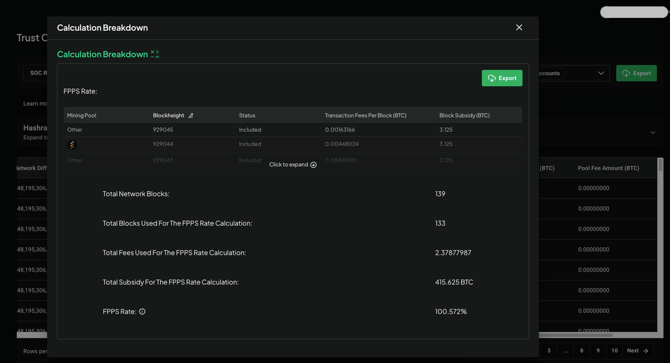Image resolution: width=670 pixels, height=363 pixels.
Task: Go to page 8 in background pagination
Action: coord(581,351)
